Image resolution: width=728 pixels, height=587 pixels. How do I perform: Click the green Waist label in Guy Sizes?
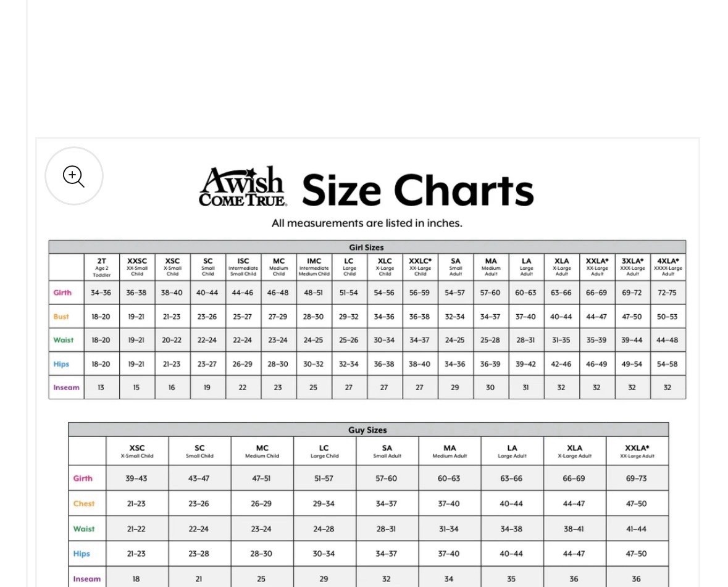[x=84, y=529]
